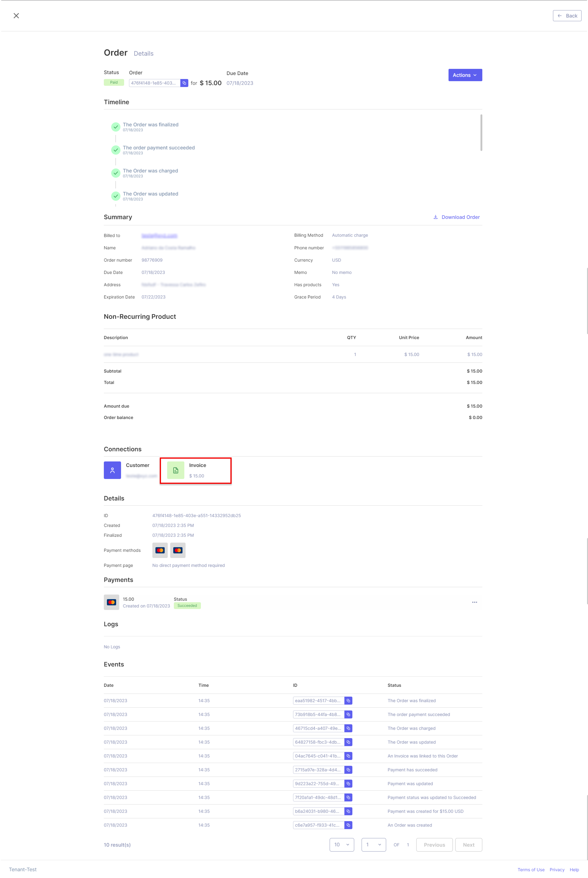Click the Invoice $ 15.00 amount
Viewport: 588px width, 878px height.
[196, 476]
